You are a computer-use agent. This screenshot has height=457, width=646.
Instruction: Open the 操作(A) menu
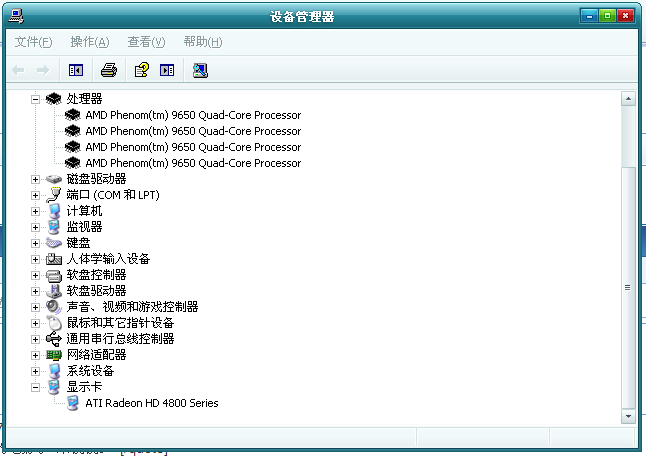[x=90, y=42]
